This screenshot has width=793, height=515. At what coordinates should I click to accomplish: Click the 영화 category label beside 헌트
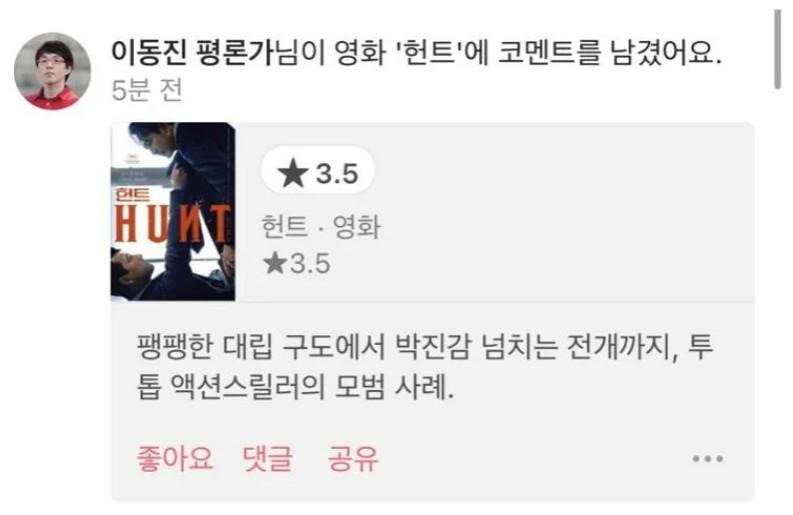tap(357, 226)
